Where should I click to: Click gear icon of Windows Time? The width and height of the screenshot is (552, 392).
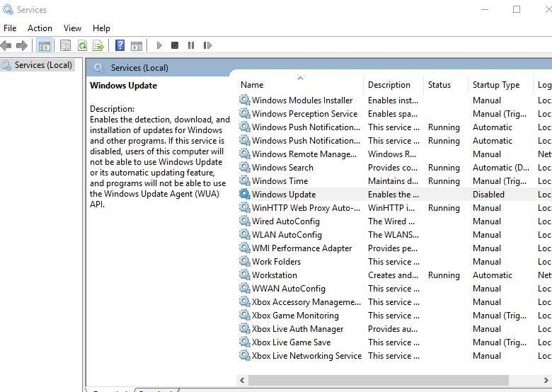click(244, 181)
